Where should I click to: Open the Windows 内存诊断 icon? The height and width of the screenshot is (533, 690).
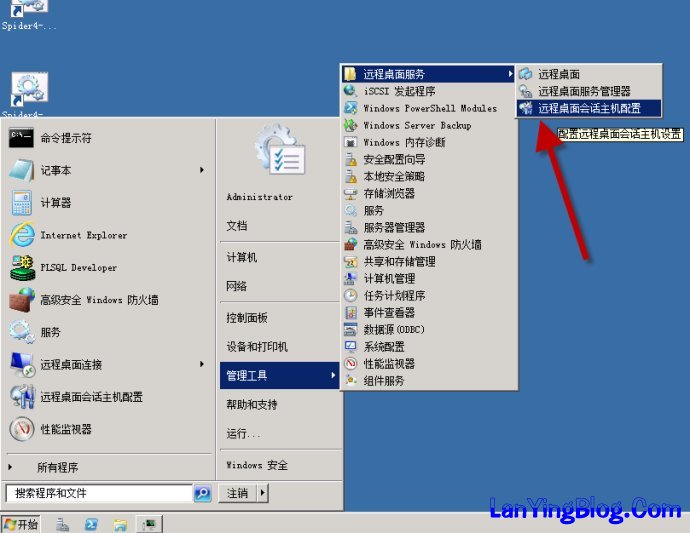[x=351, y=142]
